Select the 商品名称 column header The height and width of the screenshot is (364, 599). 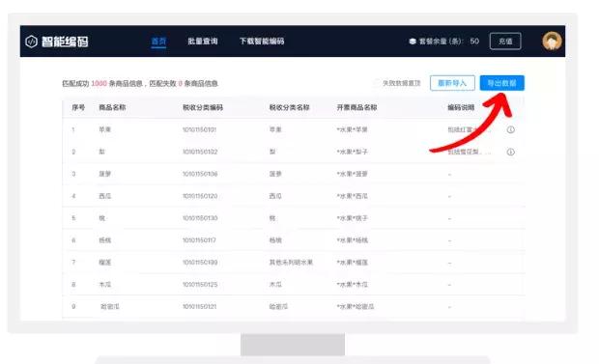click(112, 107)
